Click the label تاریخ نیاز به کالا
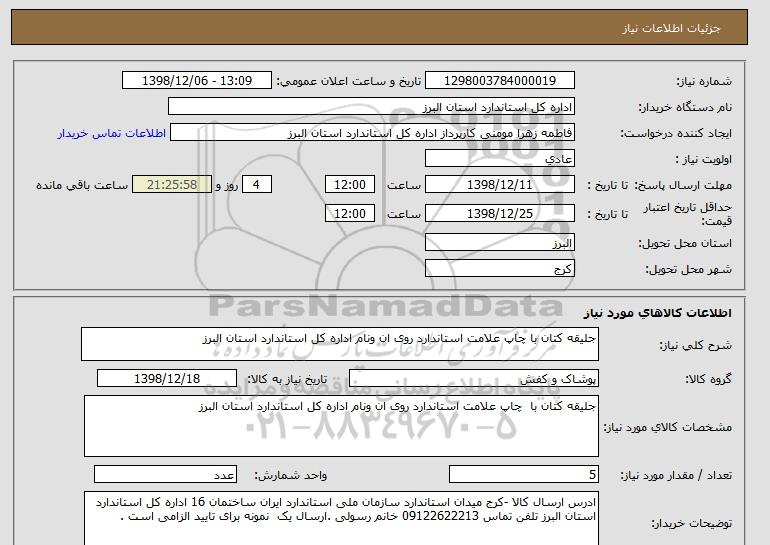Viewport: 770px width, 545px height. click(287, 379)
